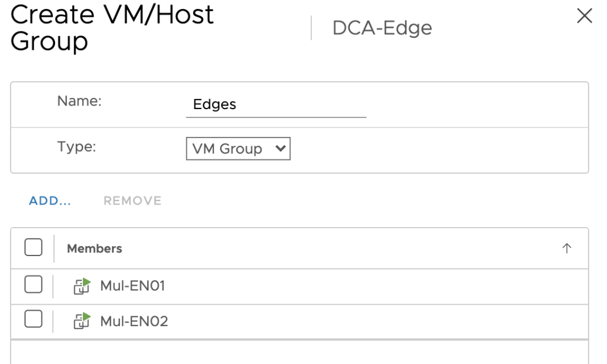The image size is (607, 364).
Task: Click the Mul-EN01 virtual machine icon
Action: tap(82, 286)
